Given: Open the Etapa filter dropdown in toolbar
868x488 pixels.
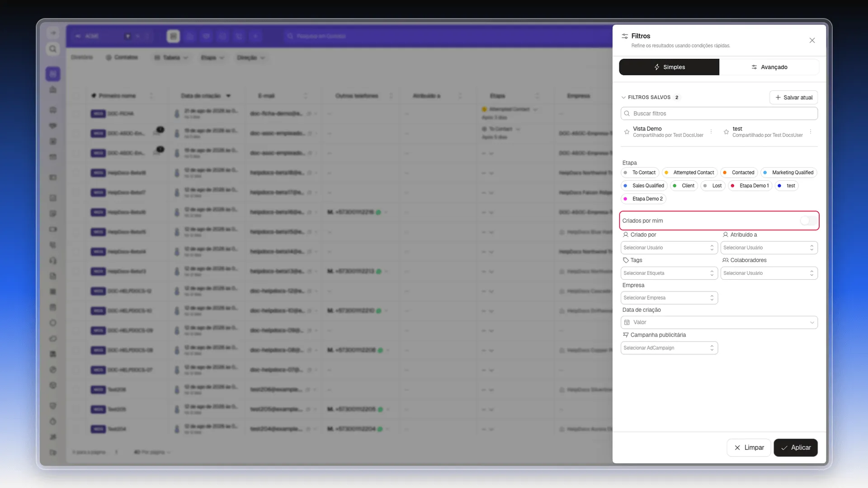Looking at the screenshot, I should pyautogui.click(x=212, y=57).
